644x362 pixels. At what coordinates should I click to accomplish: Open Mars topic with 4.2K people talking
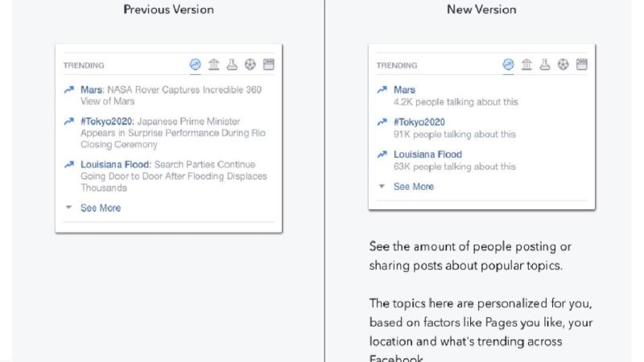tap(404, 90)
